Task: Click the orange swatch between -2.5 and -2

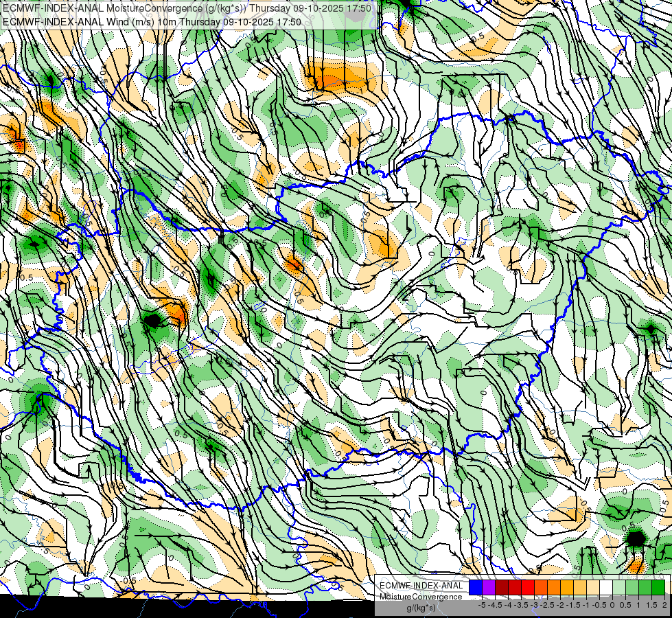Action: pyautogui.click(x=554, y=587)
